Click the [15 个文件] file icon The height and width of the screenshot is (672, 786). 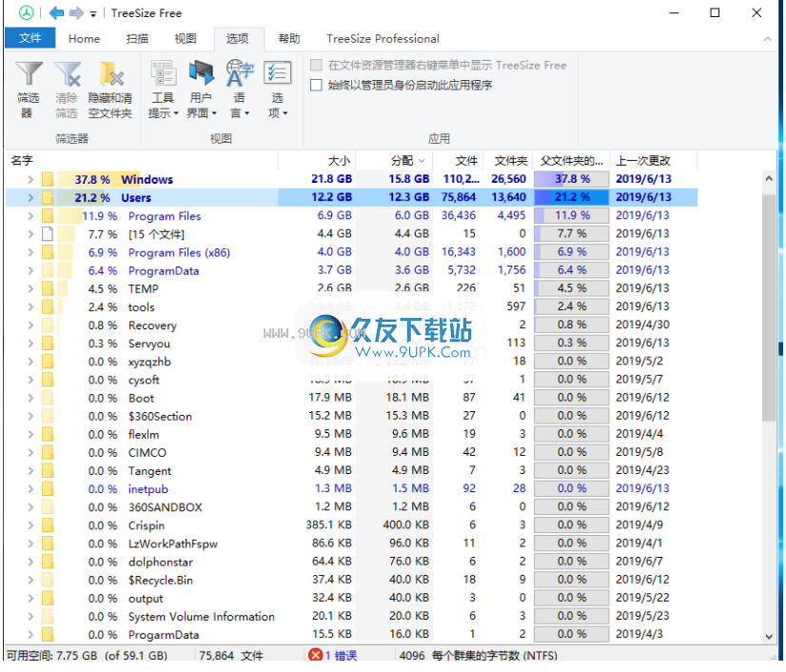coord(48,234)
